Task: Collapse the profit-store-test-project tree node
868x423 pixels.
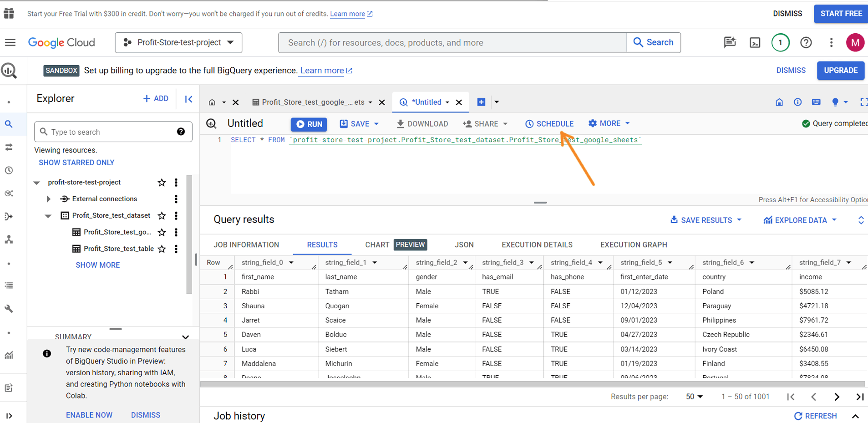Action: click(37, 183)
